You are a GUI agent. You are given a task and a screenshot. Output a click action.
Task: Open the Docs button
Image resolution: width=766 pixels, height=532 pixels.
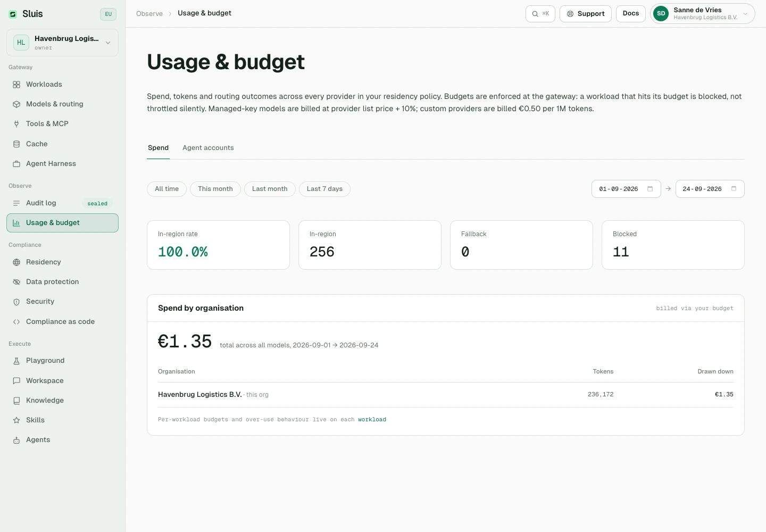pyautogui.click(x=631, y=14)
